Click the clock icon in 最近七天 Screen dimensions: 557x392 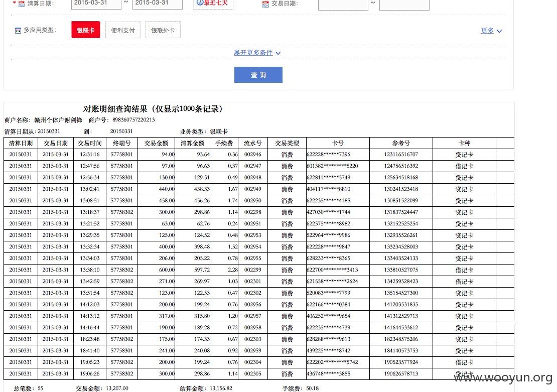tap(200, 3)
